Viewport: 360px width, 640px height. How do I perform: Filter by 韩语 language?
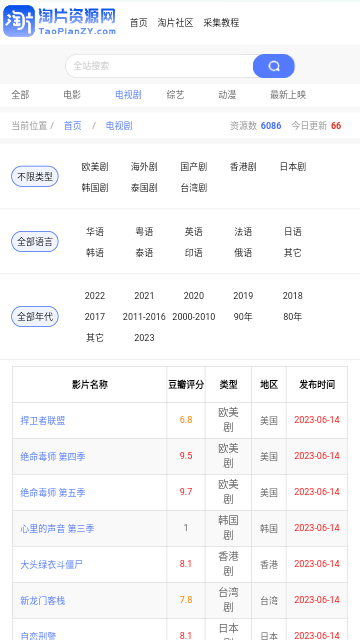point(95,253)
